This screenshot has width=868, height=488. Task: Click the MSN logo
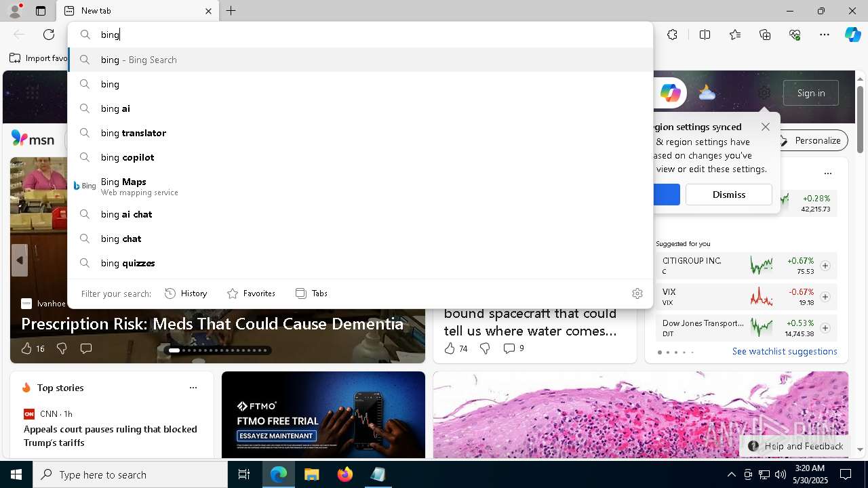33,139
